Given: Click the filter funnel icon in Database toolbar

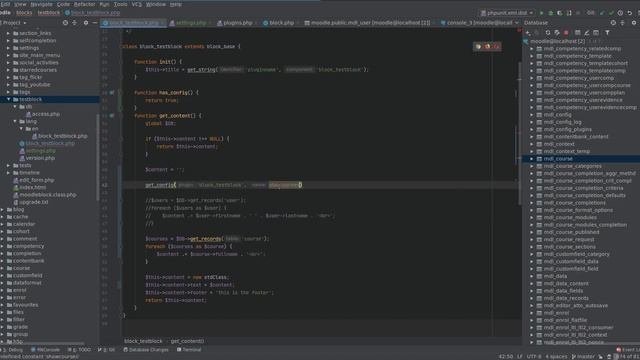Looking at the screenshot, I should (x=607, y=33).
